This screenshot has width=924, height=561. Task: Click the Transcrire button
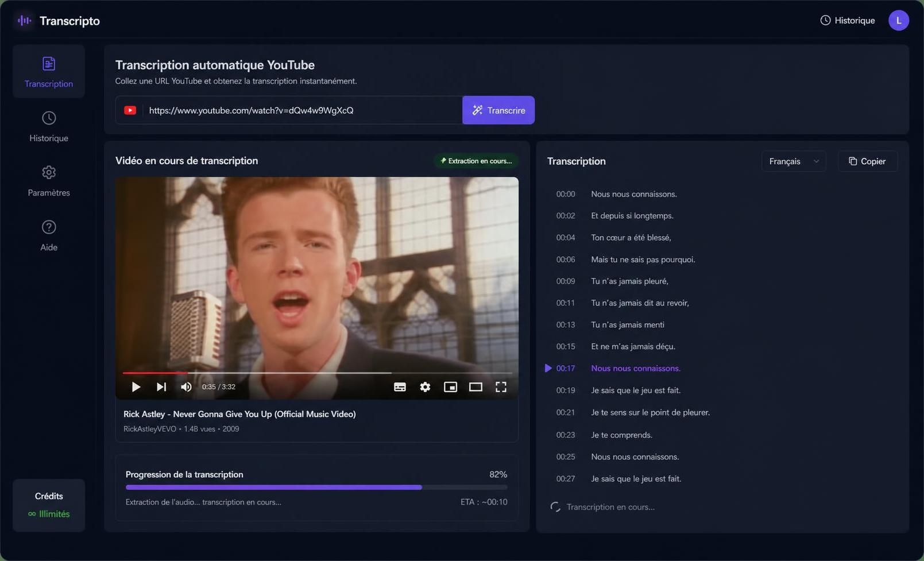[x=498, y=110]
